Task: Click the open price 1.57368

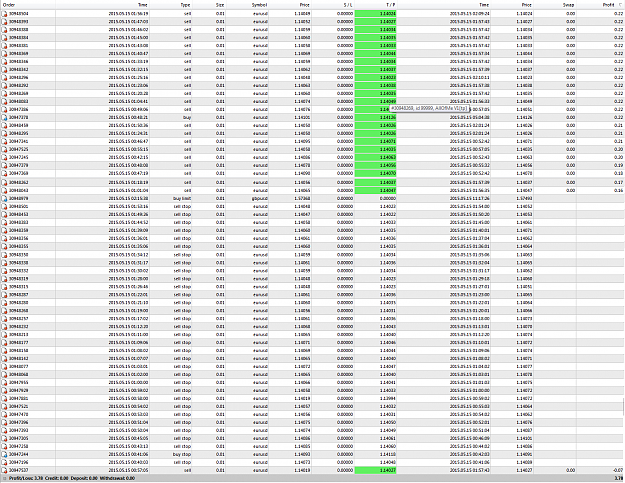Action: click(303, 198)
